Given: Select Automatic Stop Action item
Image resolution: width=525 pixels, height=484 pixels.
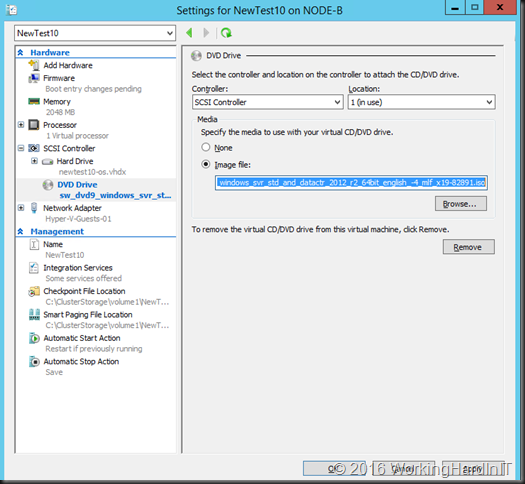Looking at the screenshot, I should pyautogui.click(x=81, y=361).
